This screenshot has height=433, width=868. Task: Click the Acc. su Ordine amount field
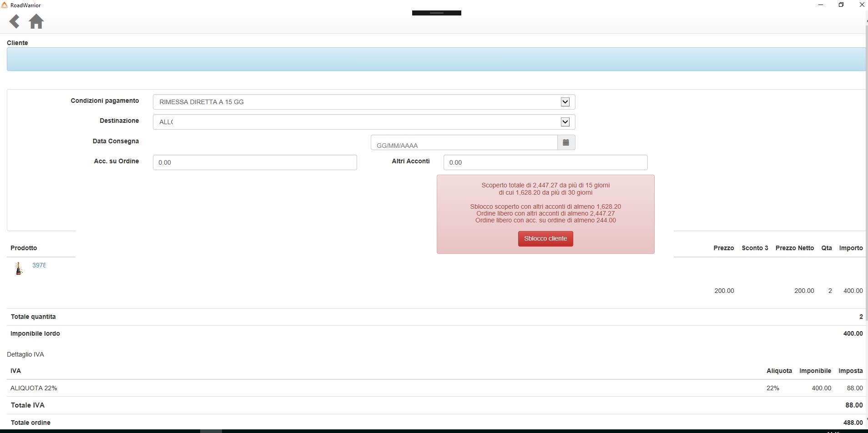point(255,162)
